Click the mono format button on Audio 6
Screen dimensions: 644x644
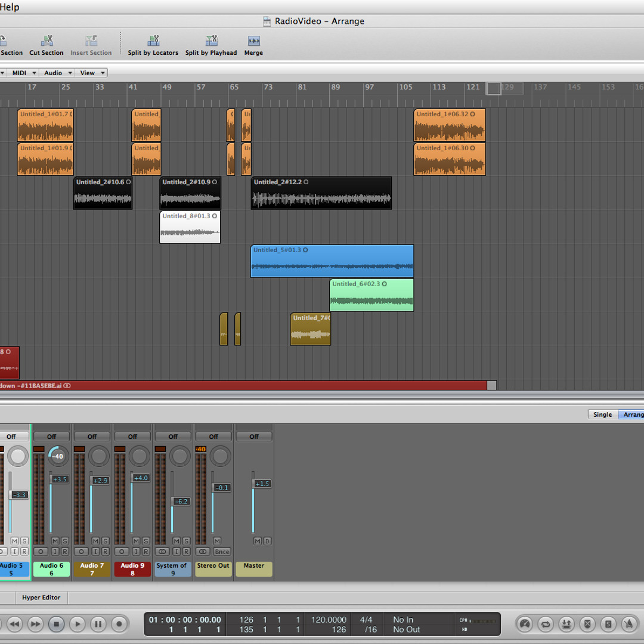(41, 552)
